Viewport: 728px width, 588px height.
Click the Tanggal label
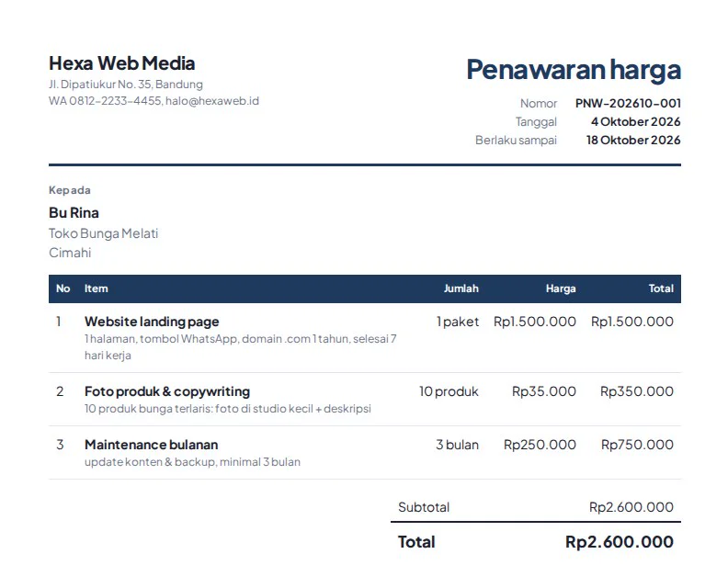[536, 121]
